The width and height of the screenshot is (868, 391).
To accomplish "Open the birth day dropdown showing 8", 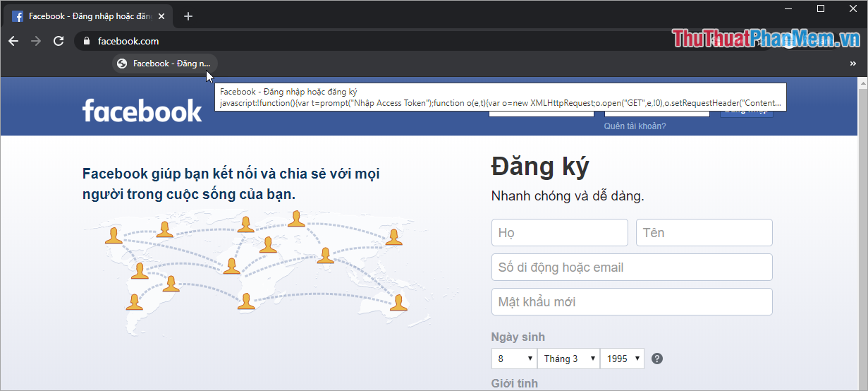I will [x=514, y=359].
